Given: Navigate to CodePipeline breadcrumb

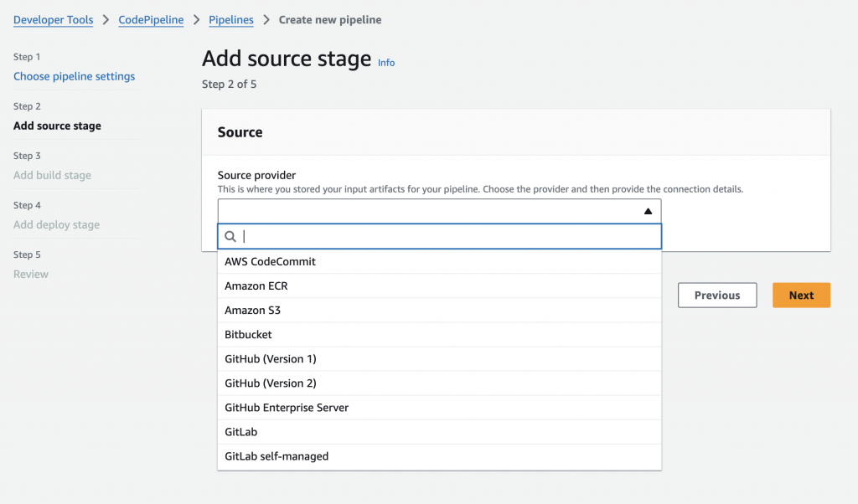Looking at the screenshot, I should pos(151,20).
